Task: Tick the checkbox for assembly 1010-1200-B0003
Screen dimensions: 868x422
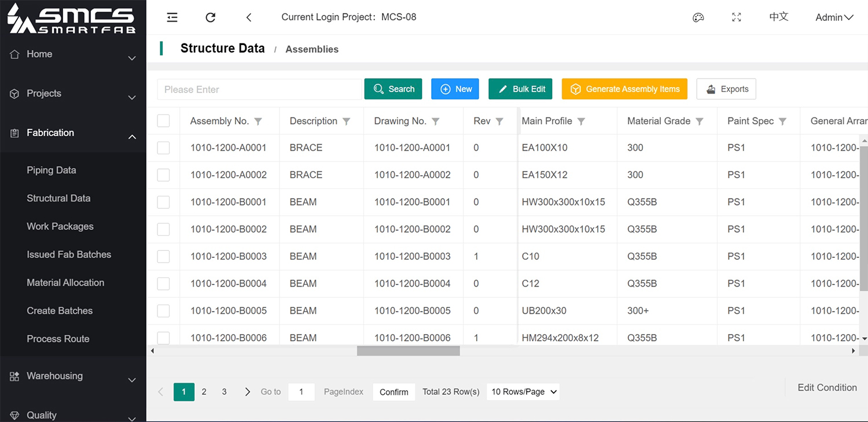Action: point(163,257)
